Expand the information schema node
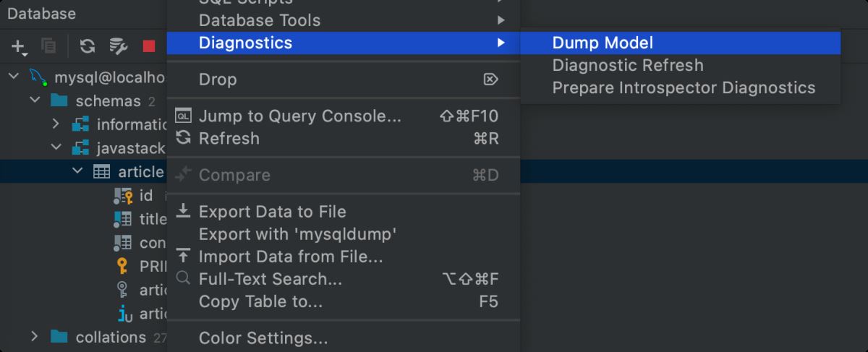Viewport: 868px width, 352px height. click(x=56, y=124)
